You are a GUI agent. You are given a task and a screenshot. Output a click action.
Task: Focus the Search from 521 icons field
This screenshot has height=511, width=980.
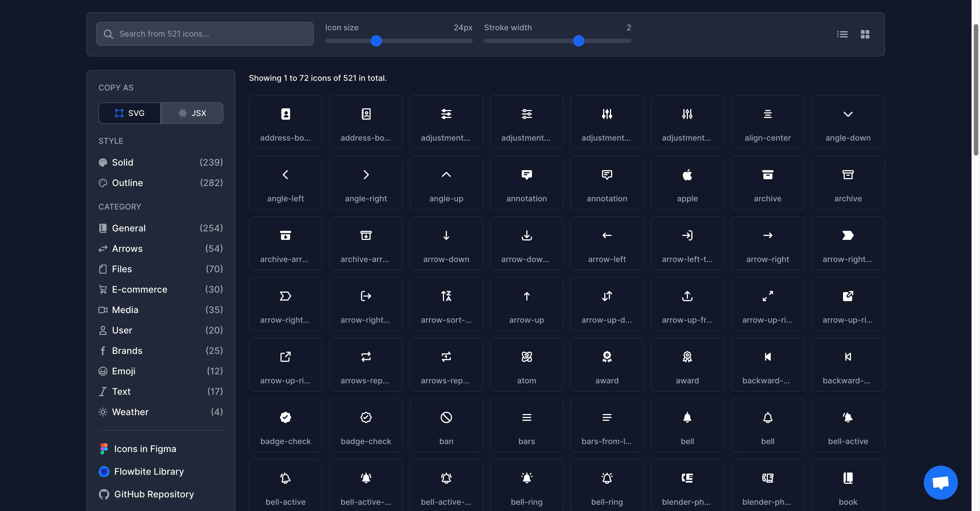[x=205, y=34]
